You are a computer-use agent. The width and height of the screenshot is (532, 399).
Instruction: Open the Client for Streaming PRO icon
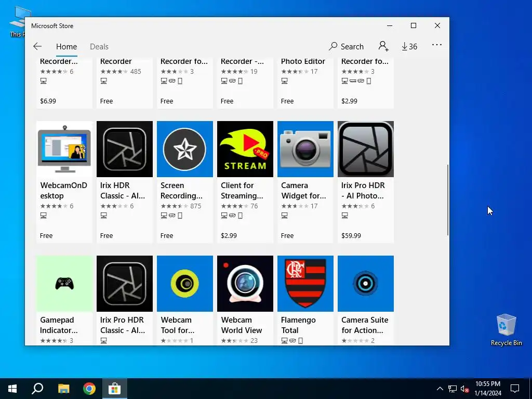245,149
